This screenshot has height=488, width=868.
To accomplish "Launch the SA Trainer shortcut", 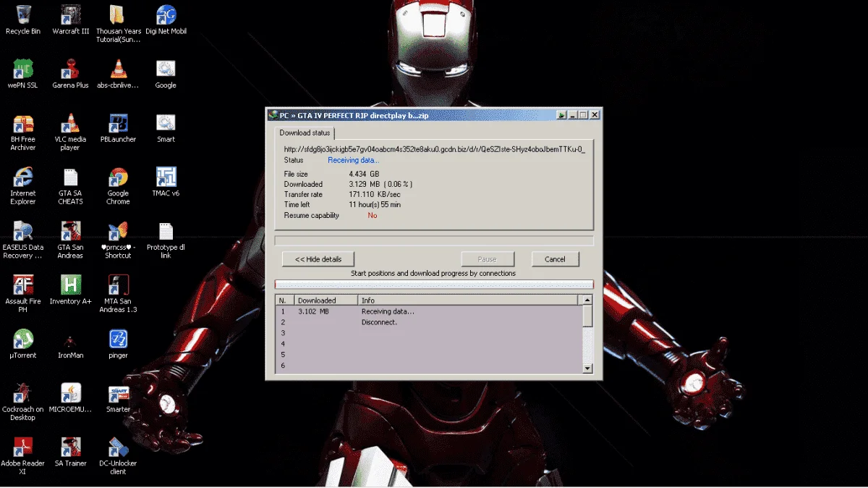I will 71,452.
